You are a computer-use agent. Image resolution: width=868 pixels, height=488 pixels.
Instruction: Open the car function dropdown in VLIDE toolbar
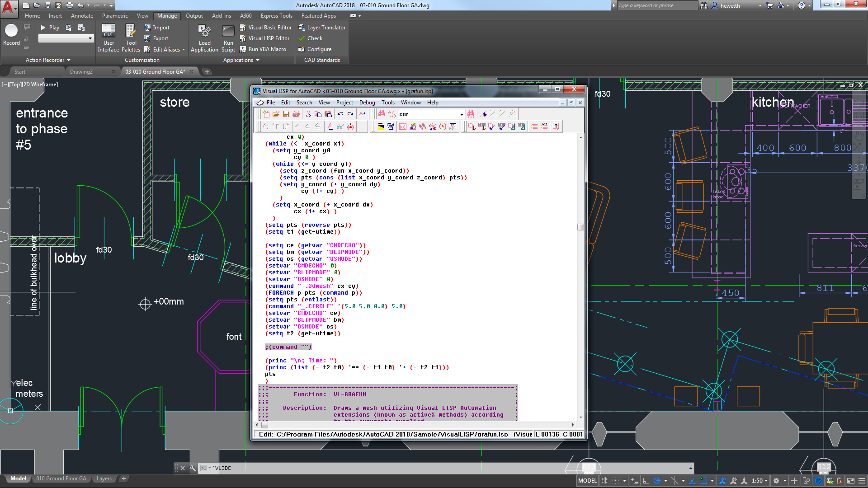462,114
